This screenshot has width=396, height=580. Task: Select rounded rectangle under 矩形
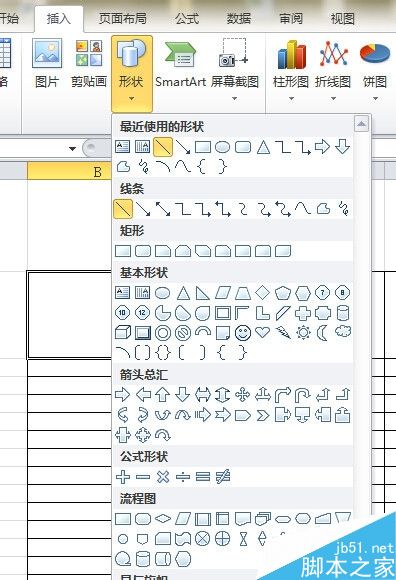coord(143,251)
